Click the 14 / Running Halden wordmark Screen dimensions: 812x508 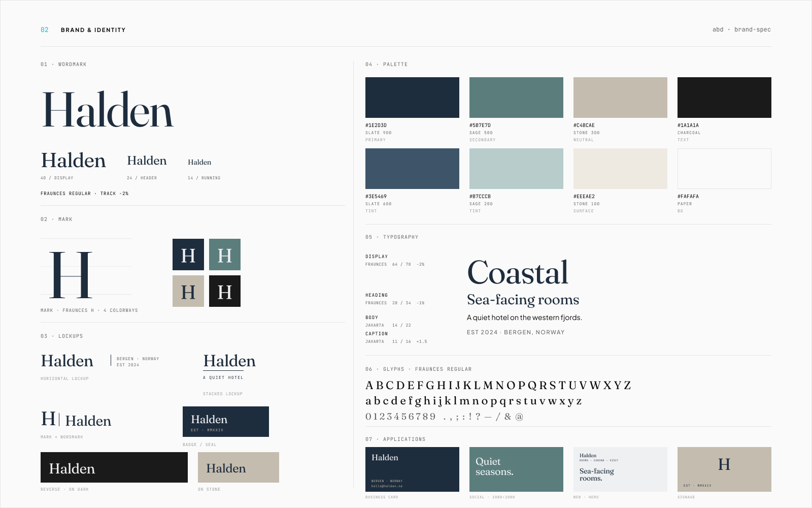199,162
